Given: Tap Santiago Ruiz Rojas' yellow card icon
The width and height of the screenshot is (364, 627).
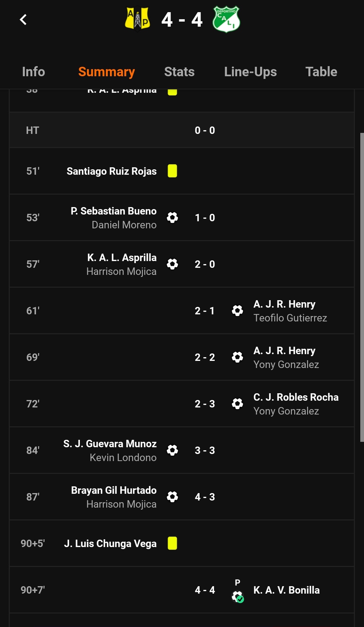Looking at the screenshot, I should 172,171.
